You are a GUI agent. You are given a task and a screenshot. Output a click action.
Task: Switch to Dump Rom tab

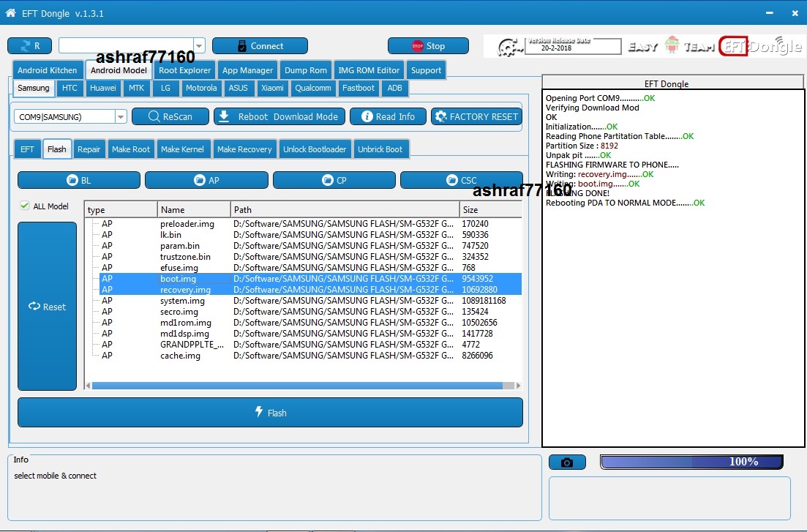coord(306,70)
